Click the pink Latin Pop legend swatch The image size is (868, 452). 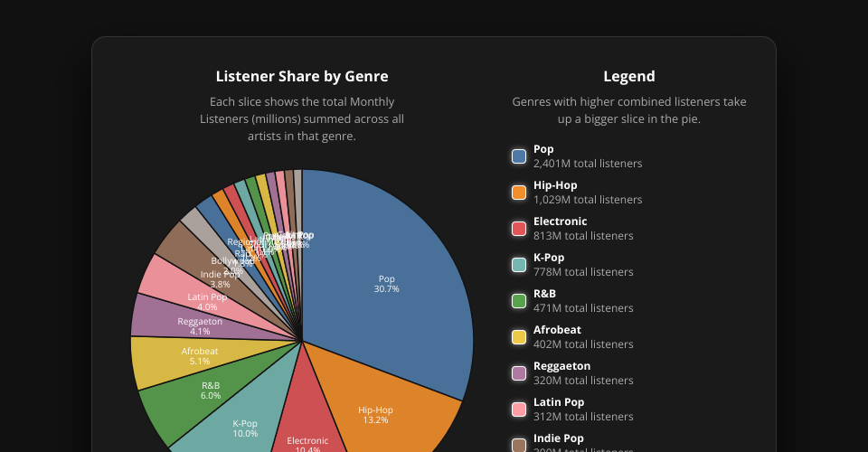tap(519, 410)
